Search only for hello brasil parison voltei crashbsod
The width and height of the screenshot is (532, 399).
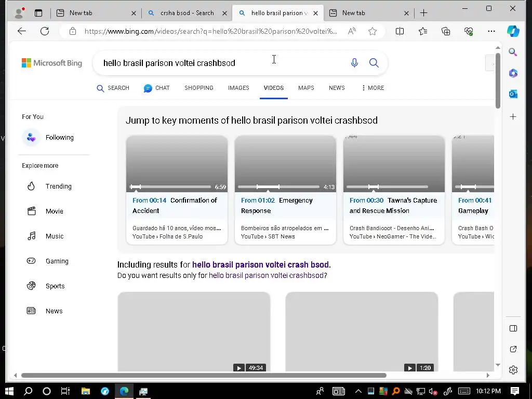coord(266,275)
